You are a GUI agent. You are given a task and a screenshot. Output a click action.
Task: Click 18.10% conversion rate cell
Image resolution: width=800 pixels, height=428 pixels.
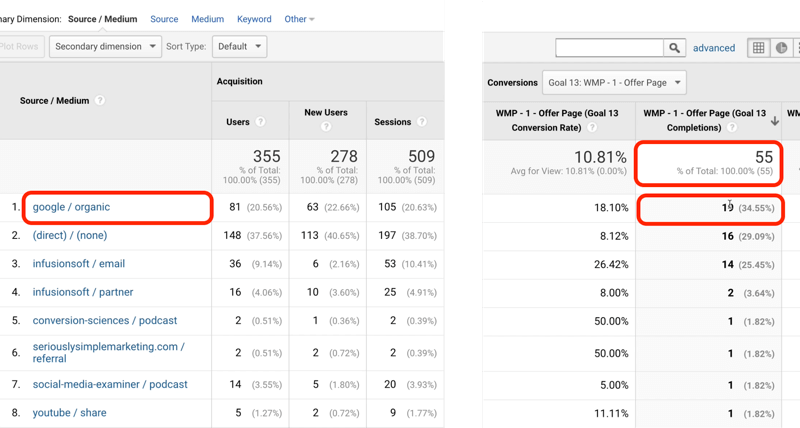tap(611, 208)
